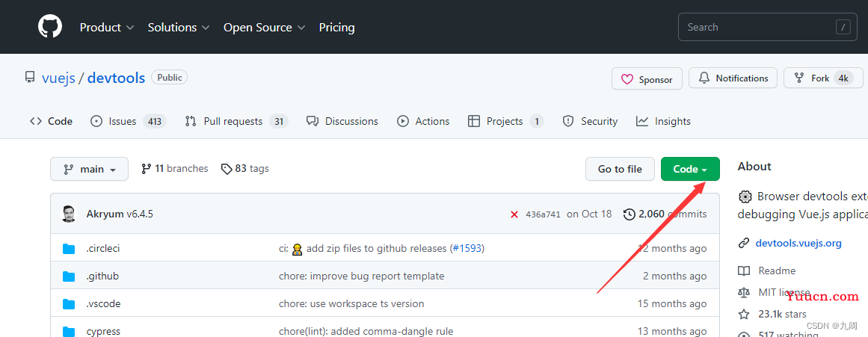Click the 31 pull requests count badge

coord(279,121)
